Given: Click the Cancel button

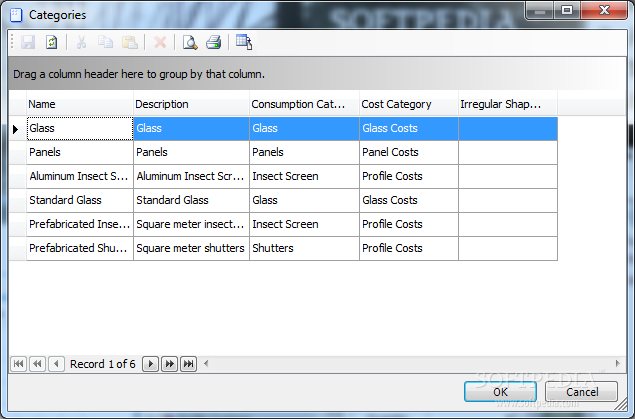Looking at the screenshot, I should click(x=582, y=392).
